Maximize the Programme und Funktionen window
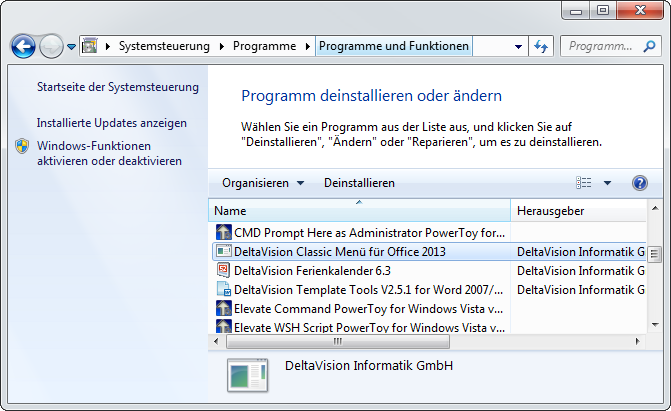This screenshot has height=411, width=671. [603, 10]
